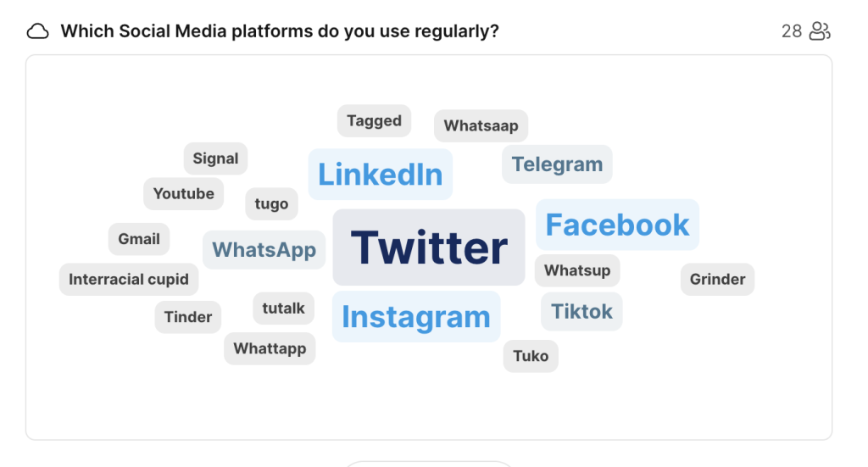Click the LinkedIn word bubble

(x=381, y=175)
